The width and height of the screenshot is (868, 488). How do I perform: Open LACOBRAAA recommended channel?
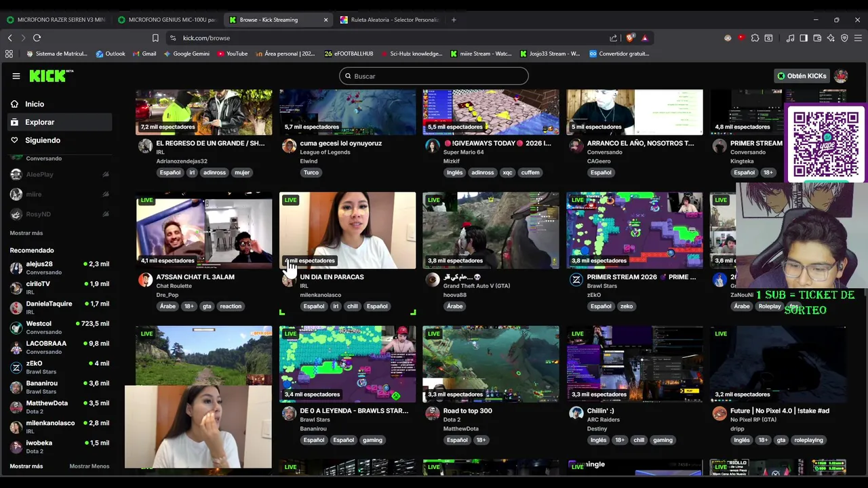point(60,347)
